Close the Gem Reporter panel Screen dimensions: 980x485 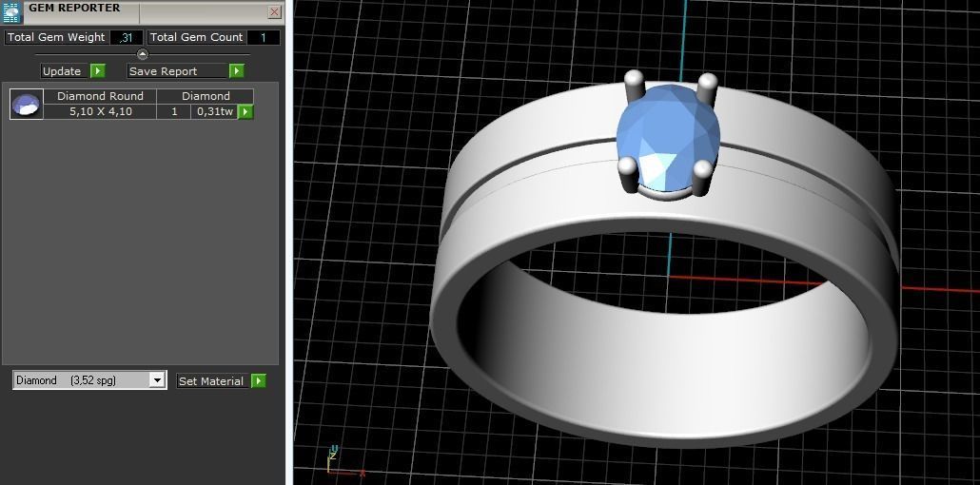click(x=274, y=11)
